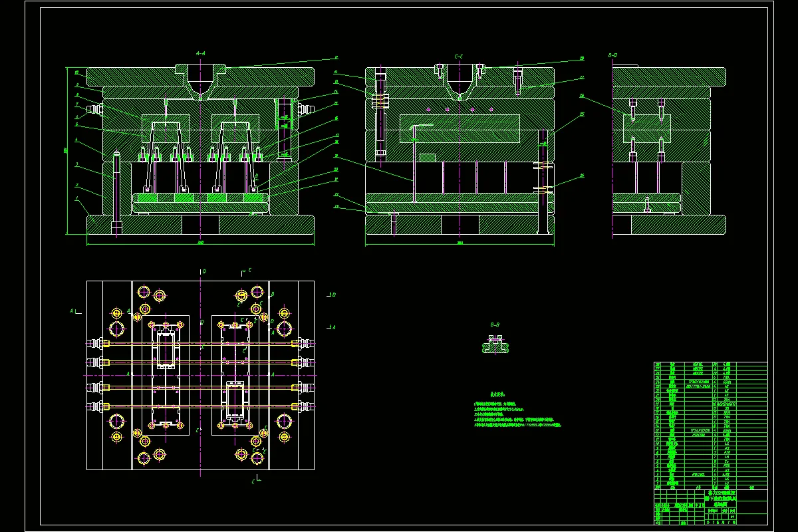
Task: Pick the width dimension below A-A view
Action: coord(200,243)
